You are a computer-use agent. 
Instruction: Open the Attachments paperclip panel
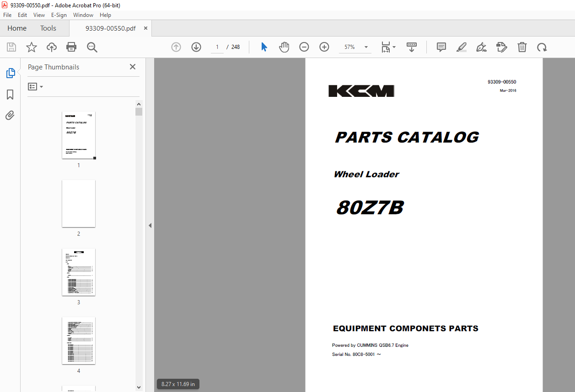[10, 116]
